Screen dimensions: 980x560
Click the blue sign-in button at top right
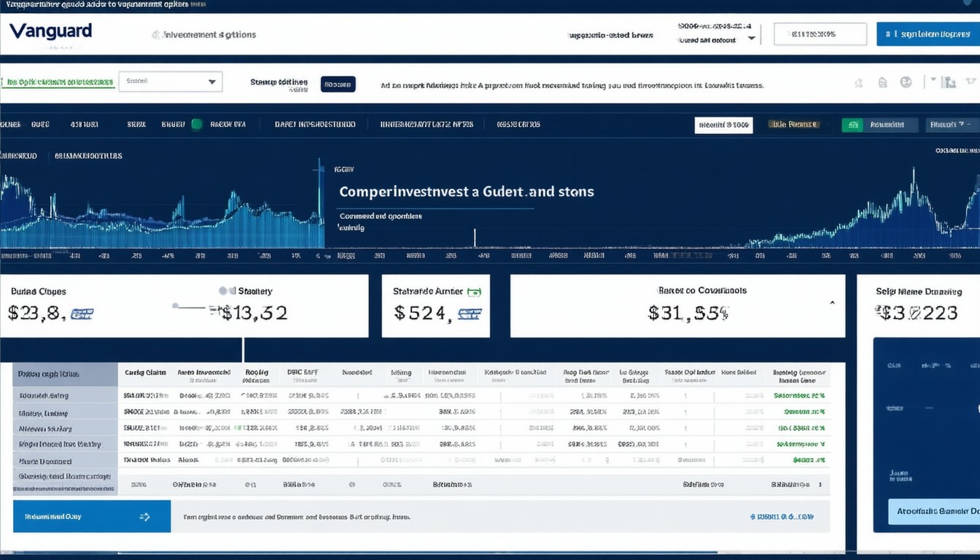tap(927, 34)
